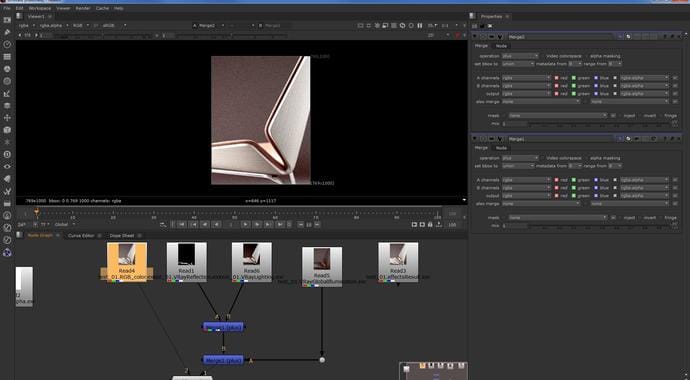This screenshot has height=380, width=690.
Task: Open the 3D cube nodes icon
Action: click(x=7, y=130)
